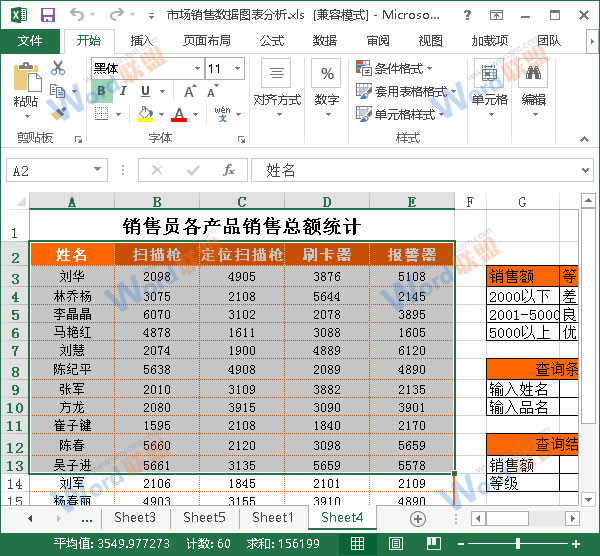Switch to the Sheet1 worksheet tab
Screen dimensions: 600x556
tap(272, 518)
